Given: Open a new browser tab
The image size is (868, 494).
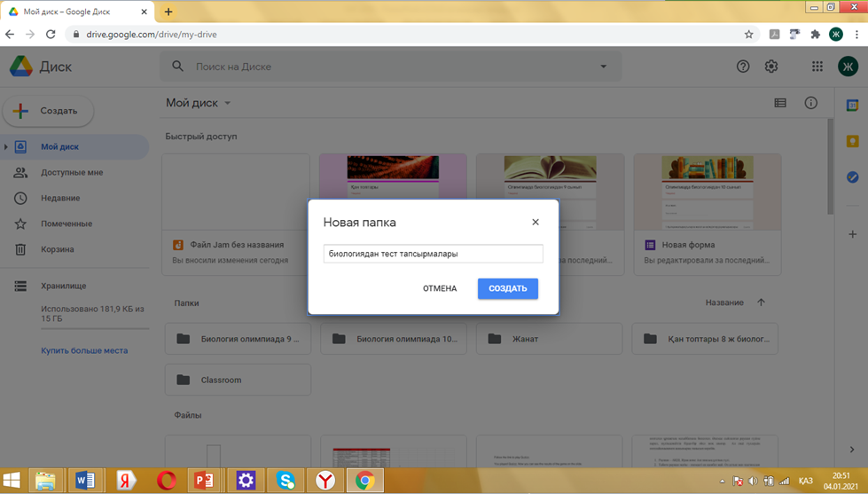Looking at the screenshot, I should 168,12.
